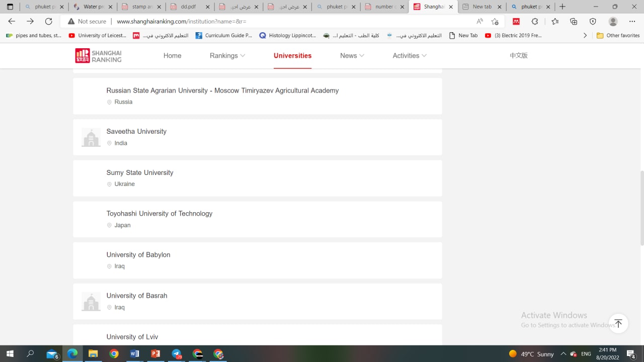The height and width of the screenshot is (362, 644).
Task: Open the Collections icon
Action: [x=574, y=22]
